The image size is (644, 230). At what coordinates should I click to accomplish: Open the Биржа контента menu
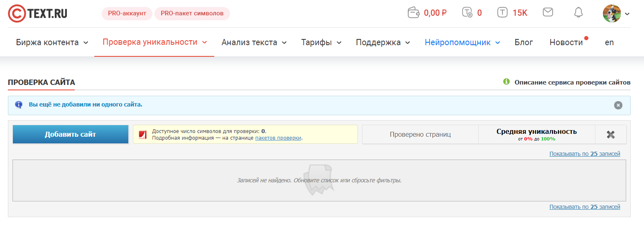pos(52,42)
